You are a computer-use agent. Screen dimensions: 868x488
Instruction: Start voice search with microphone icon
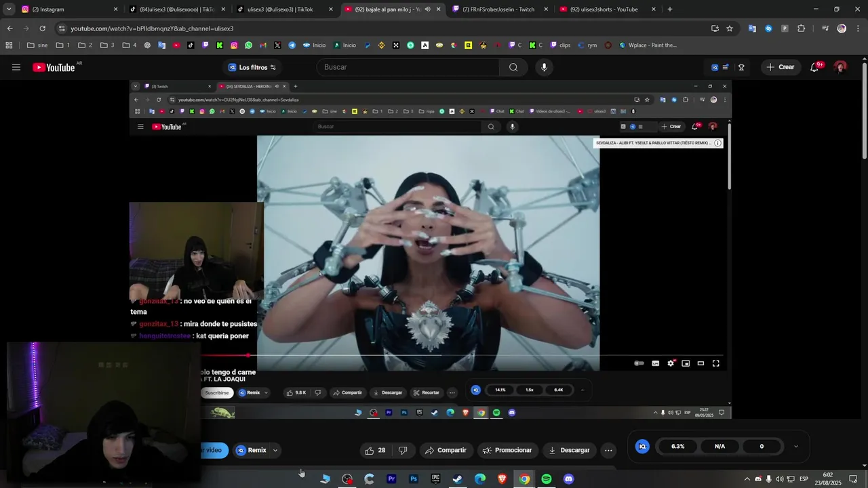pyautogui.click(x=544, y=67)
